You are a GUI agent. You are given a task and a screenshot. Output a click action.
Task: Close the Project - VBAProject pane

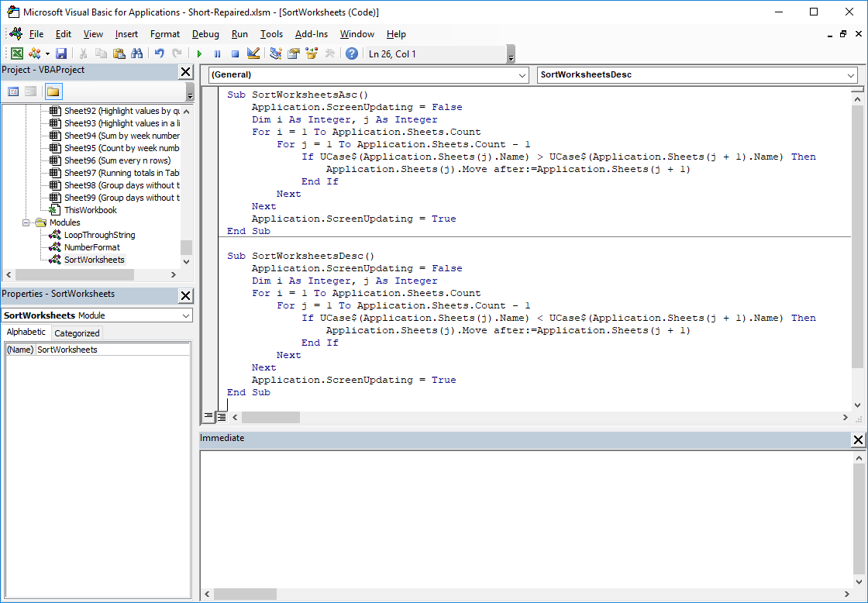pos(185,71)
